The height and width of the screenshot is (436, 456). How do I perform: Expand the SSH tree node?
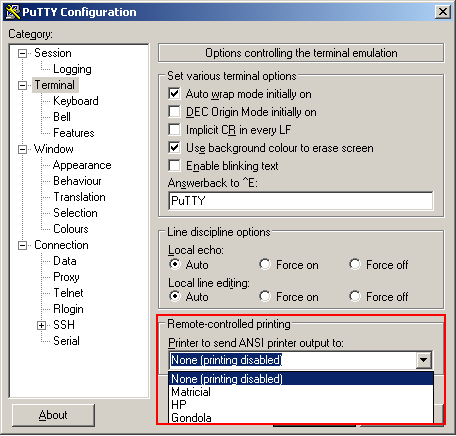[x=41, y=325]
